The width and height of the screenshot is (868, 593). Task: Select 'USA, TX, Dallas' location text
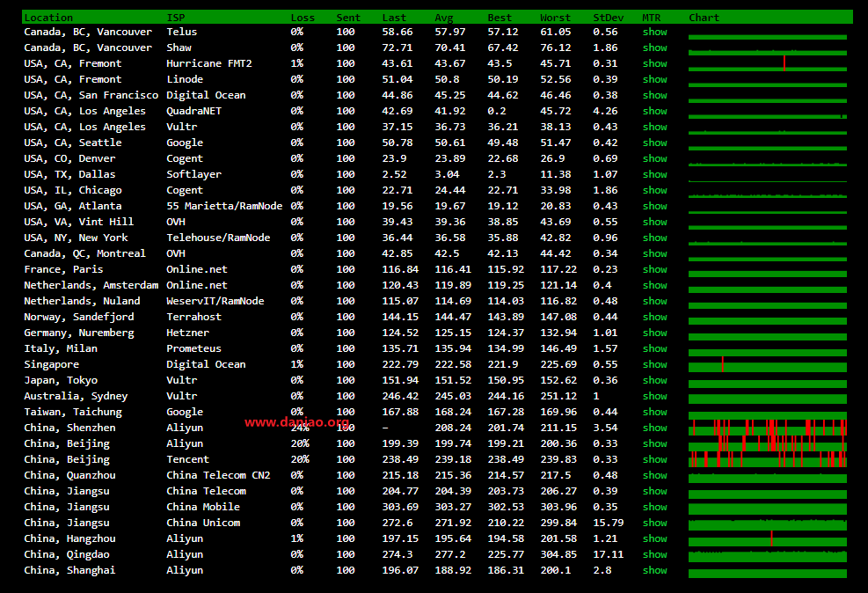point(69,174)
